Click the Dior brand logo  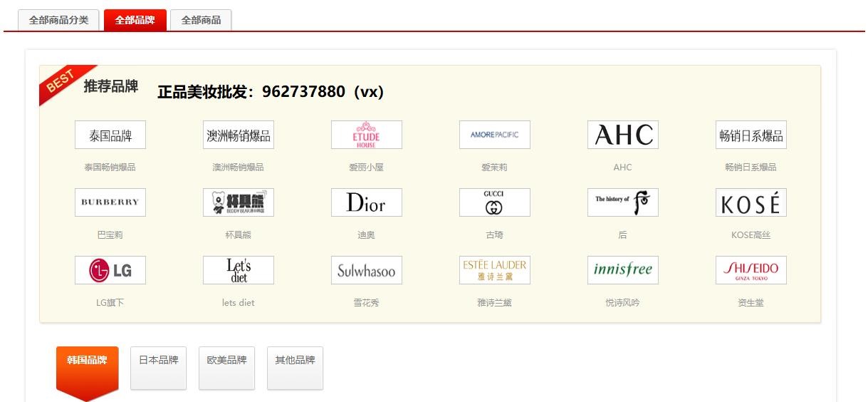click(x=366, y=202)
